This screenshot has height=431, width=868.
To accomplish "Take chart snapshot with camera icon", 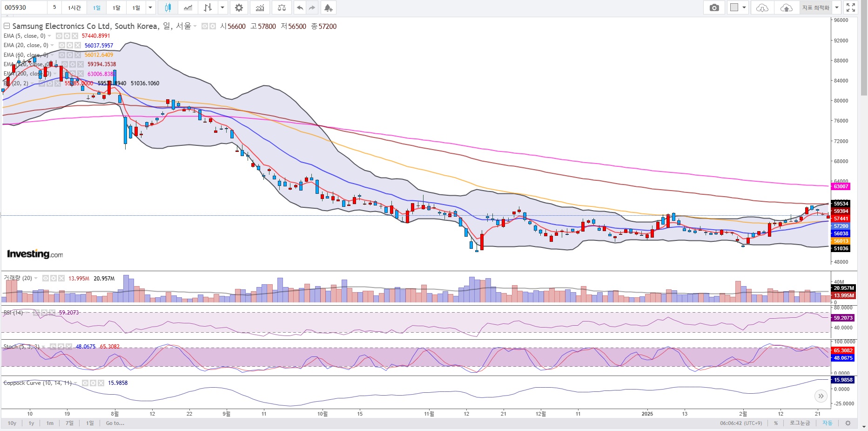I will pyautogui.click(x=714, y=7).
